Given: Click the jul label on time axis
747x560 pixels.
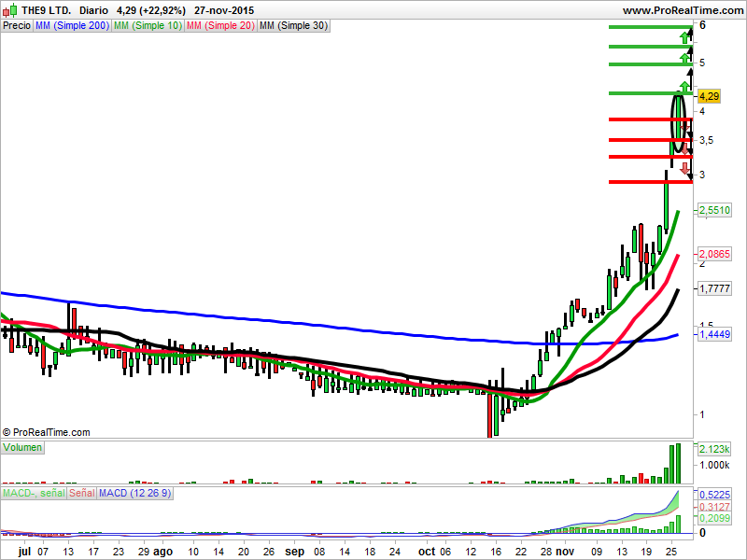Looking at the screenshot, I should pyautogui.click(x=24, y=552).
